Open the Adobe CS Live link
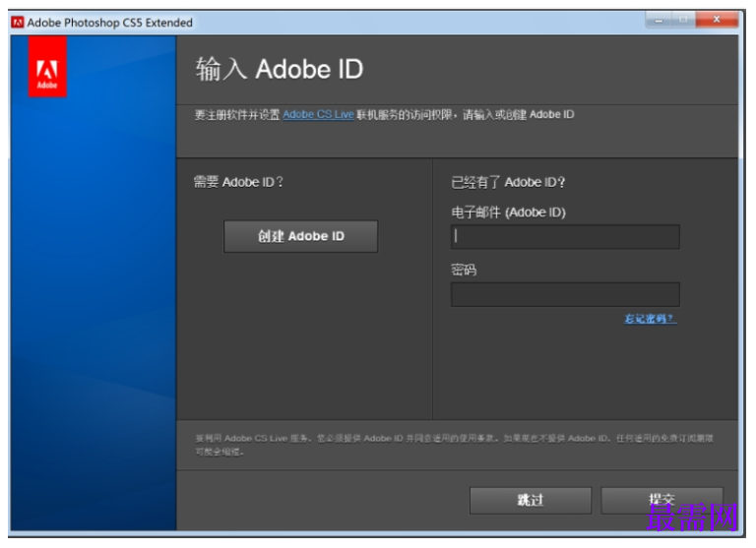This screenshot has height=548, width=756. click(x=318, y=115)
